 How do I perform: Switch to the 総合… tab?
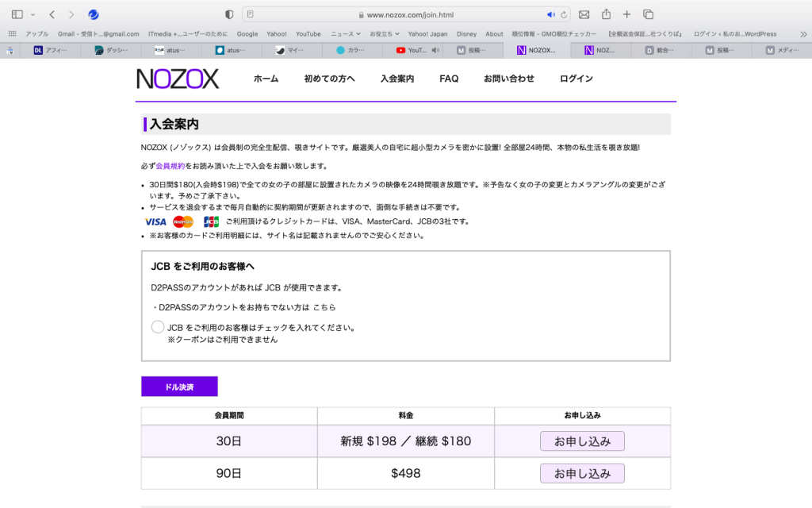[x=661, y=50]
